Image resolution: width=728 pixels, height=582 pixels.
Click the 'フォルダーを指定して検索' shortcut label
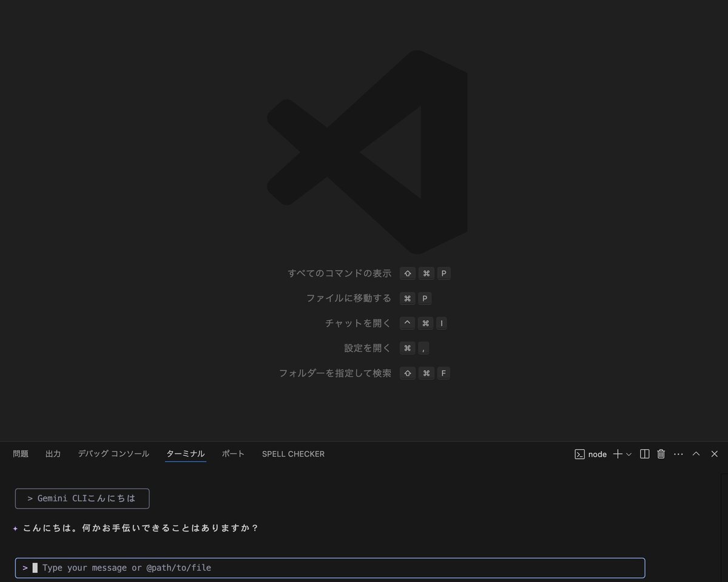pos(335,373)
